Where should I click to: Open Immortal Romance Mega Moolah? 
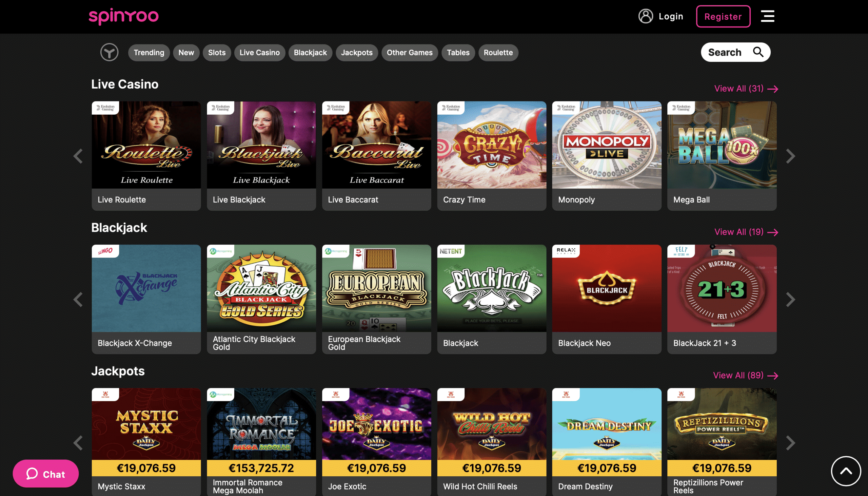coord(261,442)
